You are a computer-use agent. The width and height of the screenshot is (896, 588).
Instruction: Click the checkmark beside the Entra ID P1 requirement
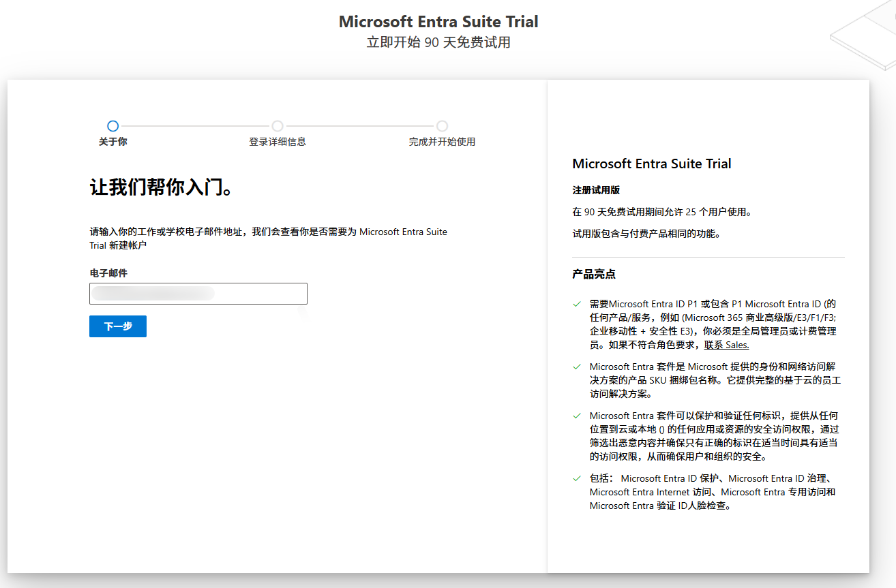tap(577, 304)
